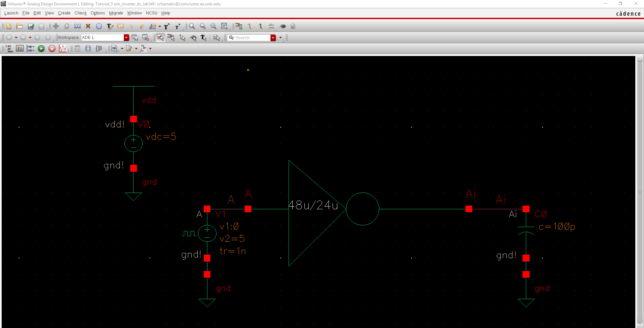Open object properties info icon
644x328 pixels.
(x=99, y=26)
